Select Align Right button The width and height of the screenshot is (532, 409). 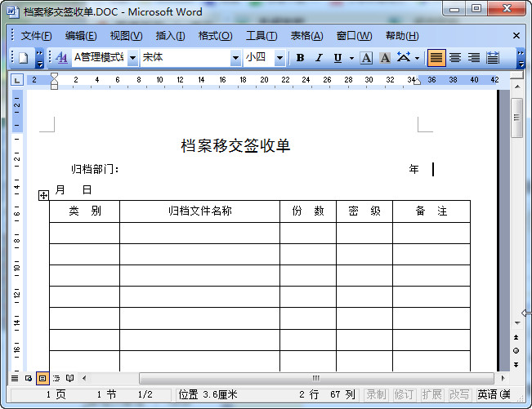click(474, 58)
